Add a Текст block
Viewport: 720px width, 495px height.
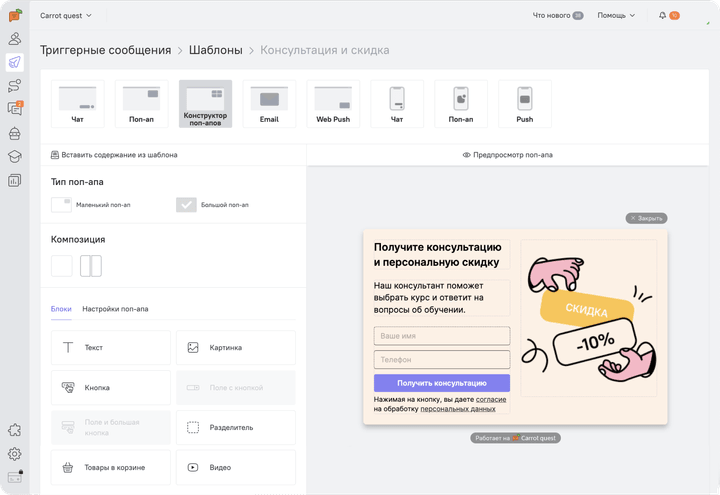111,348
